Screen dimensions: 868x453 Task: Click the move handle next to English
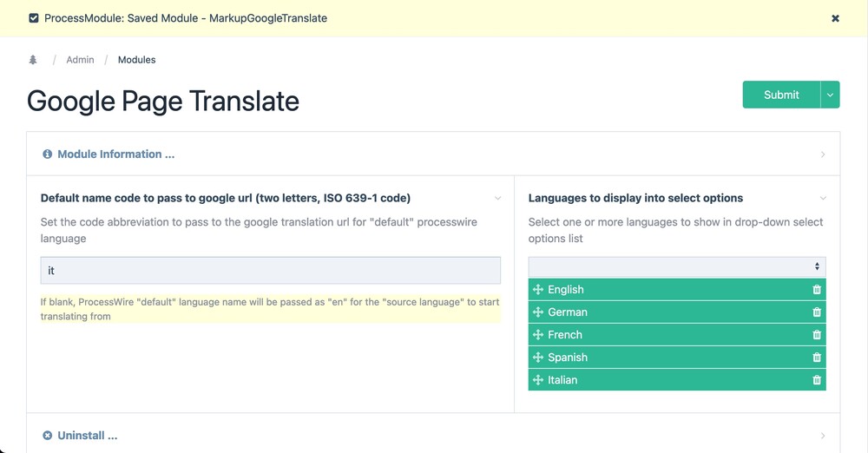click(x=538, y=290)
